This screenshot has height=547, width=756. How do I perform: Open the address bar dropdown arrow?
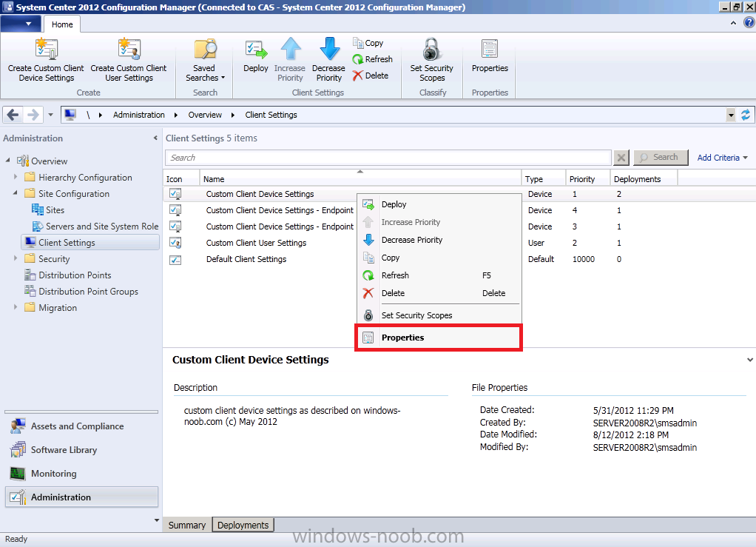[731, 115]
